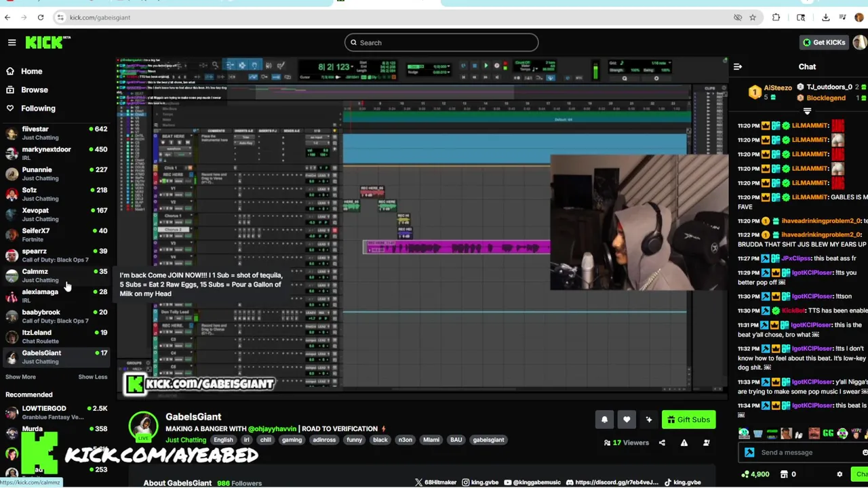The image size is (868, 488).
Task: Select the Miami tag
Action: click(431, 440)
